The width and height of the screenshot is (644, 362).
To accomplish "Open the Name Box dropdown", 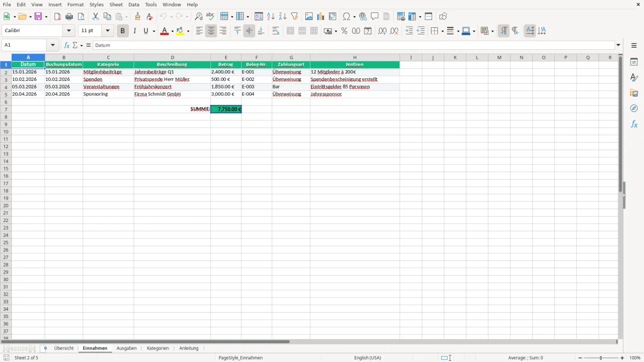I will click(x=53, y=46).
